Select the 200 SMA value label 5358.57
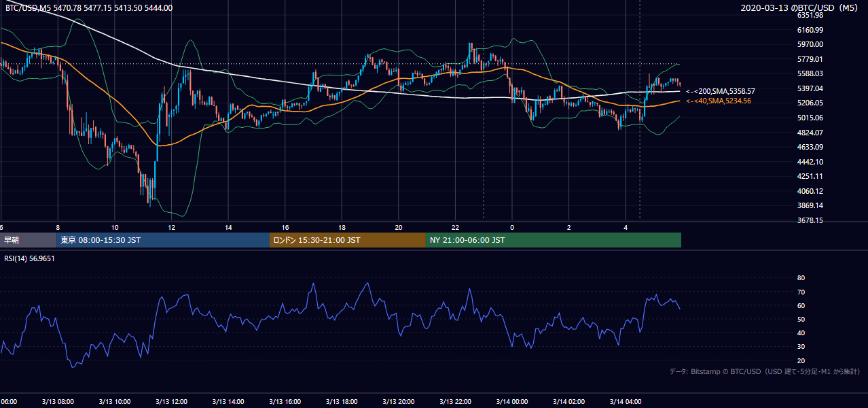 pyautogui.click(x=721, y=91)
